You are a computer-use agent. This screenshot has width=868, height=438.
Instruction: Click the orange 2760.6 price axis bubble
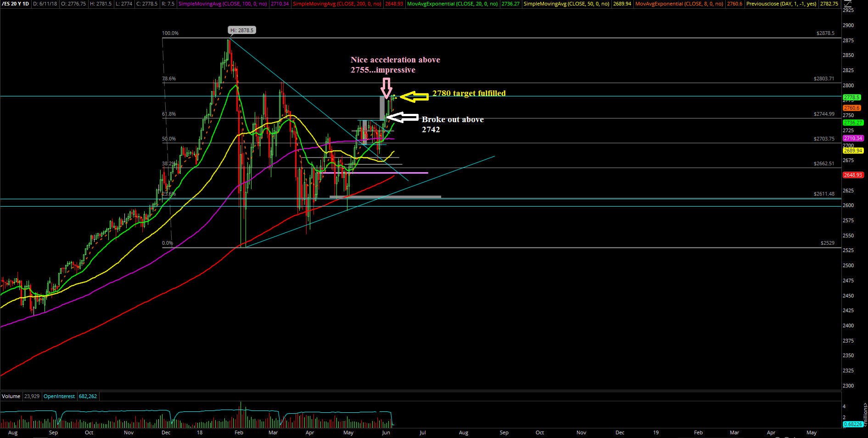[x=851, y=108]
